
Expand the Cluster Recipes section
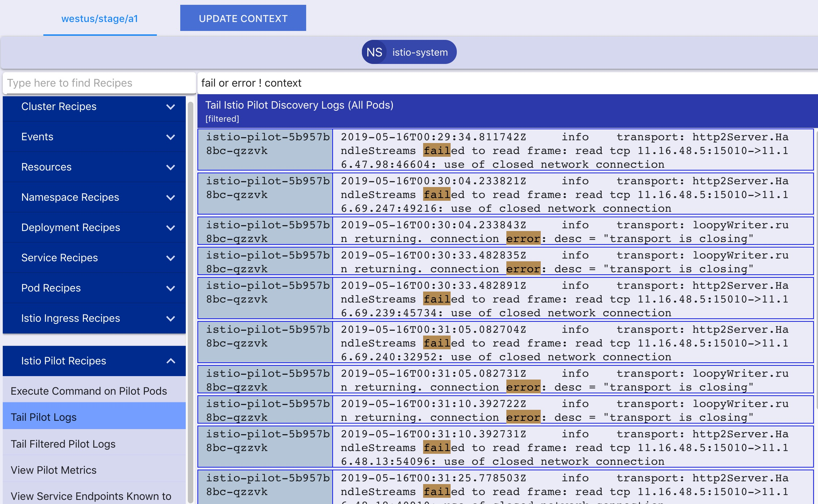click(x=59, y=107)
